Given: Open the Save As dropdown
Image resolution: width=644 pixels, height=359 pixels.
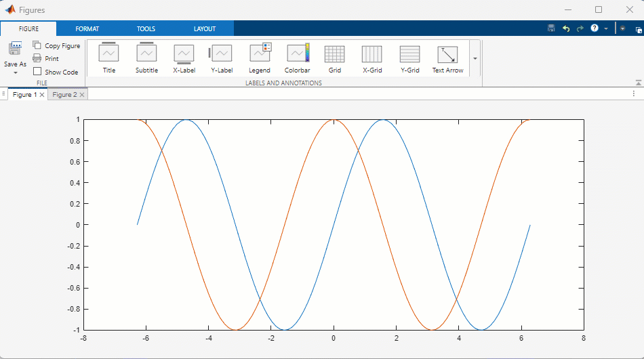Looking at the screenshot, I should pos(15,72).
